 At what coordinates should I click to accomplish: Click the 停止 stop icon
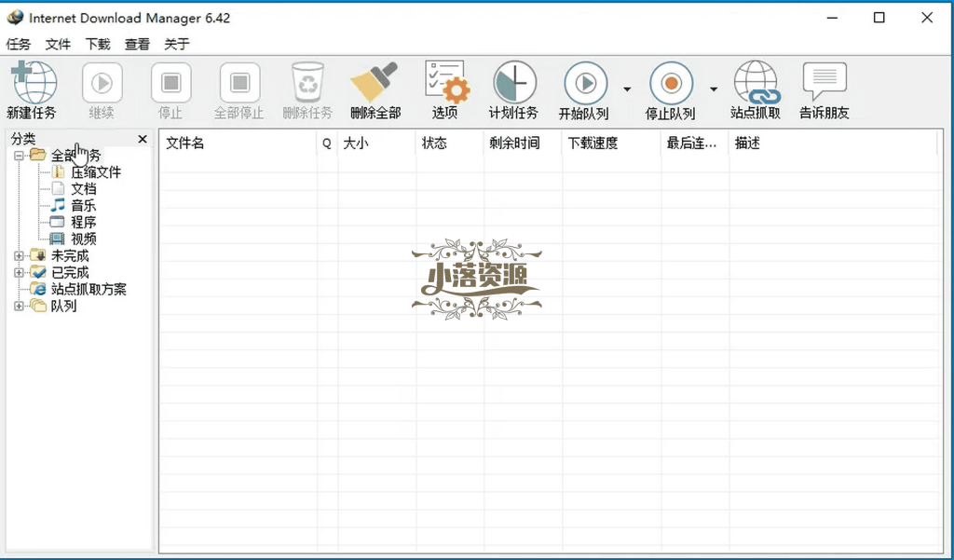(171, 83)
